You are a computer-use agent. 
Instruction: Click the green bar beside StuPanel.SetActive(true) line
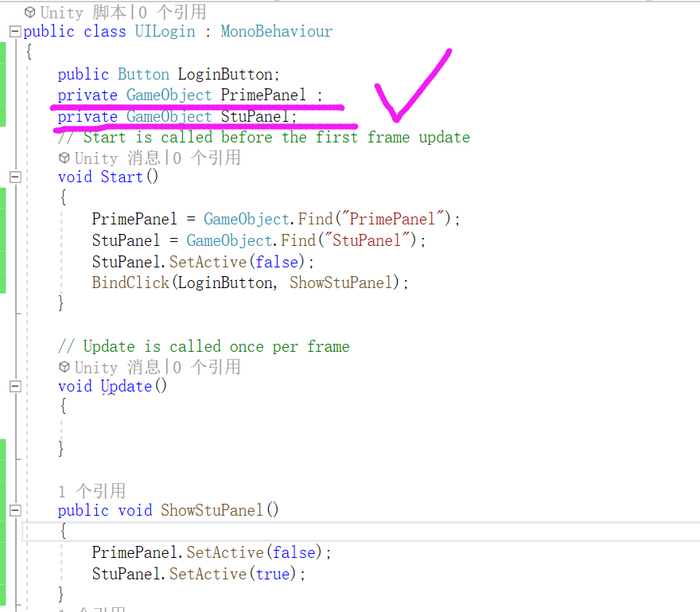[3, 574]
